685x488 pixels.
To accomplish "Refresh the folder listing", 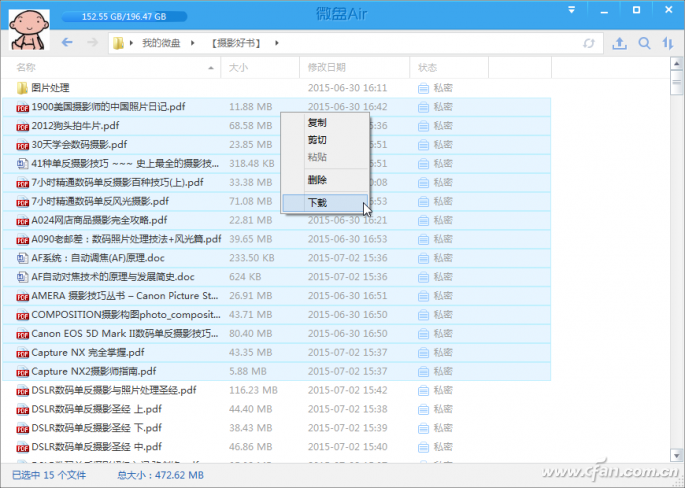I will coord(588,43).
